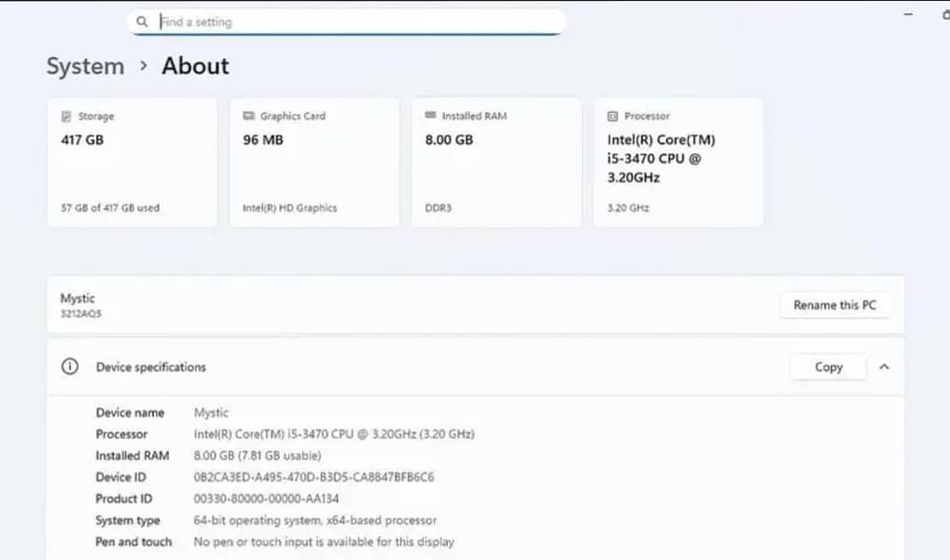Collapse the Device specifications section
Screen dimensions: 950x560
point(884,367)
